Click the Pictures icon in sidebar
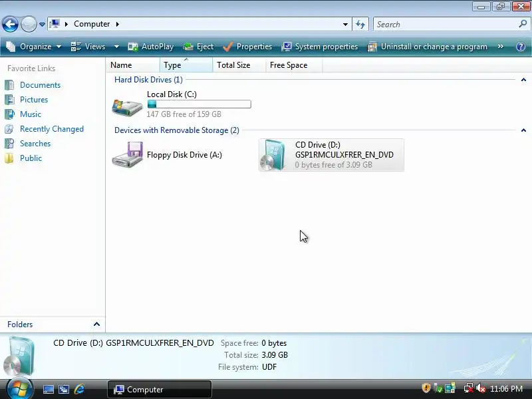The width and height of the screenshot is (532, 399). 9,99
